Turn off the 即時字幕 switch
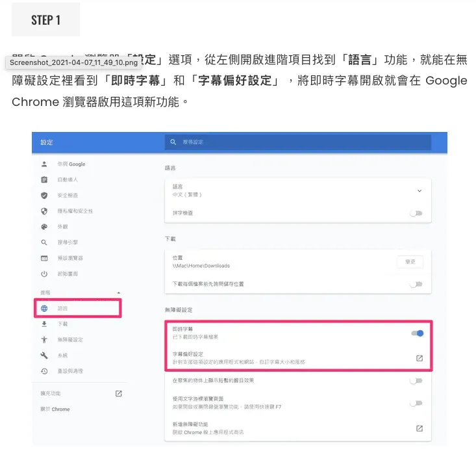476x451 pixels. point(418,333)
